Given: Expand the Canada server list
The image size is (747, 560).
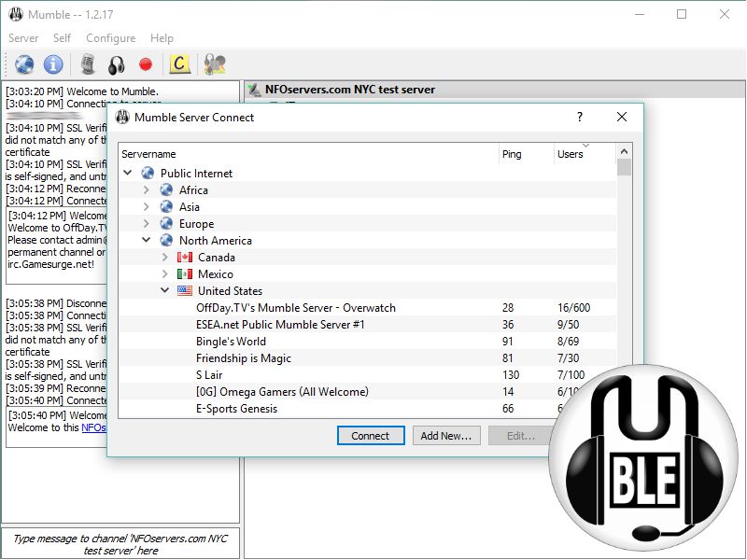Looking at the screenshot, I should coord(165,258).
